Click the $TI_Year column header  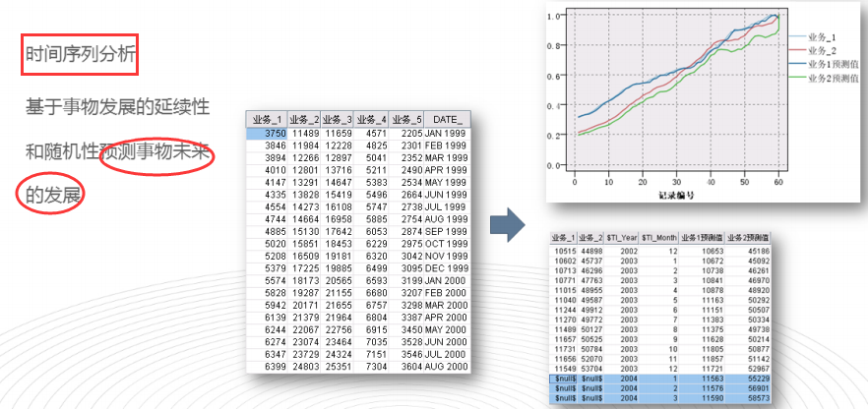[622, 238]
